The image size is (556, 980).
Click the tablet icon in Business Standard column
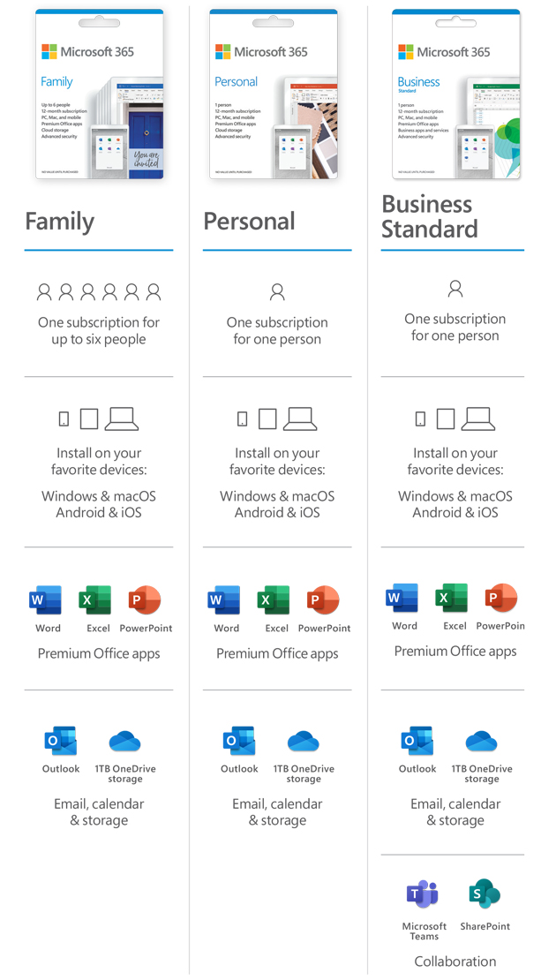click(446, 418)
